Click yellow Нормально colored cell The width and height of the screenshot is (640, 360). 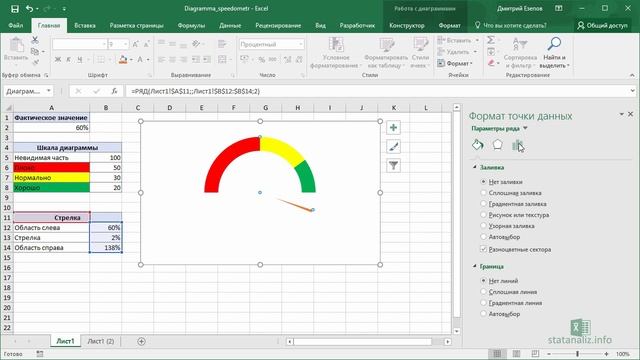click(x=51, y=178)
